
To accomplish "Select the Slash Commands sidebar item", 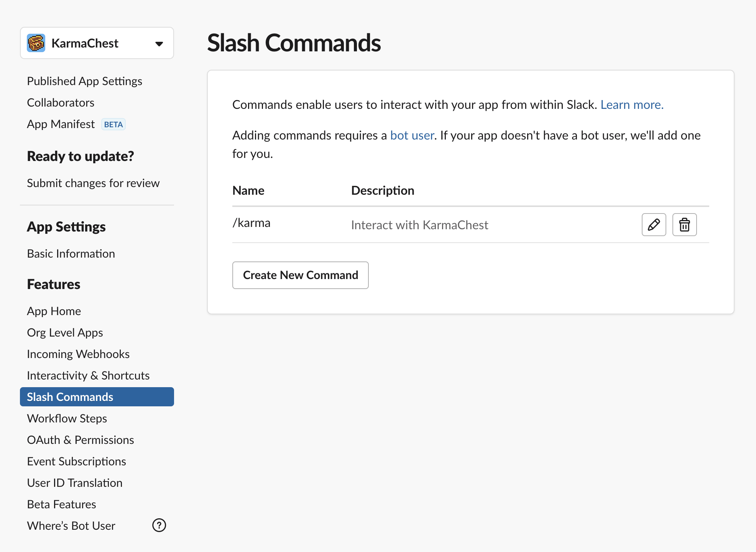I will (97, 397).
